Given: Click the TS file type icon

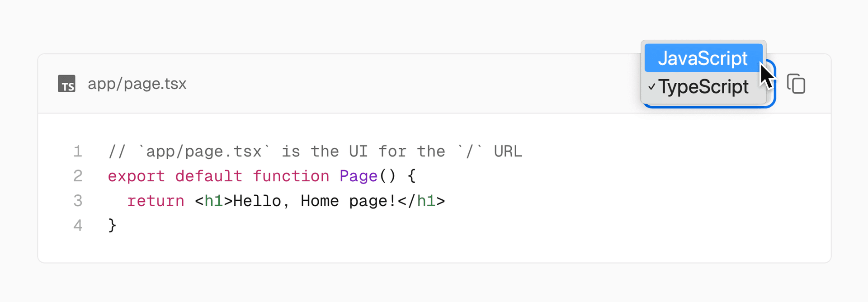Looking at the screenshot, I should point(66,84).
